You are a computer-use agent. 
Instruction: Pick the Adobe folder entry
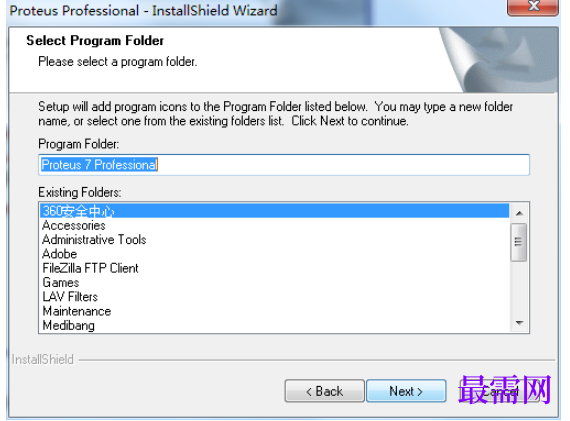pos(274,254)
